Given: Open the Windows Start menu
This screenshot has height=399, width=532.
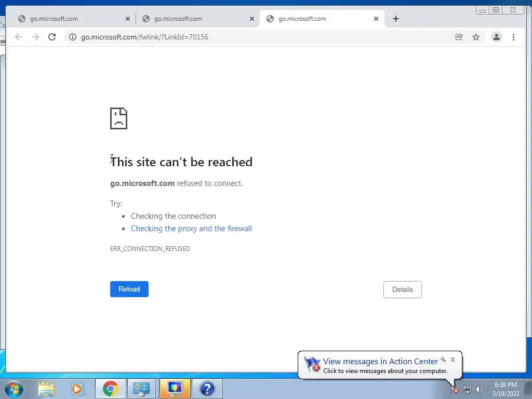Looking at the screenshot, I should click(14, 389).
